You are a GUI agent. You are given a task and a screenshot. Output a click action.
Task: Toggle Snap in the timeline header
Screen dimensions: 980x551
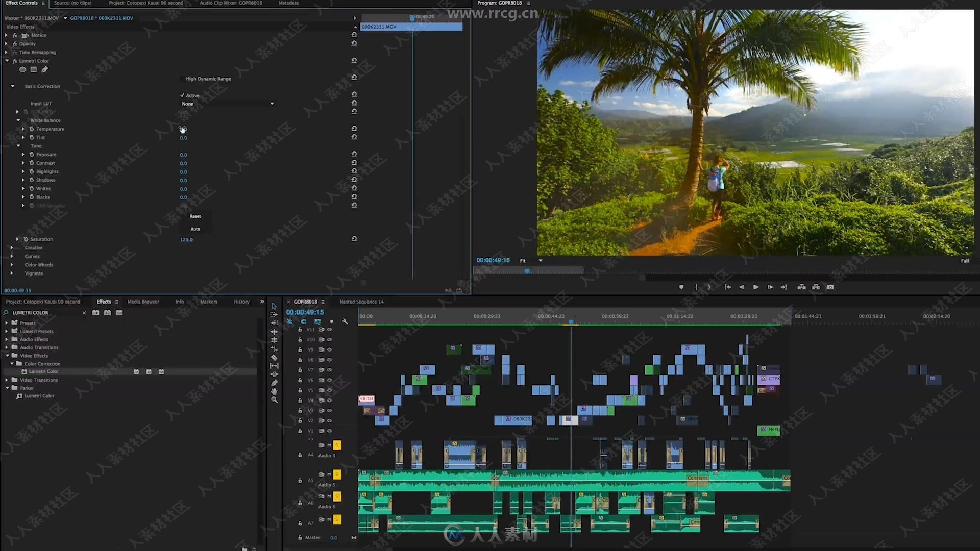tap(304, 322)
